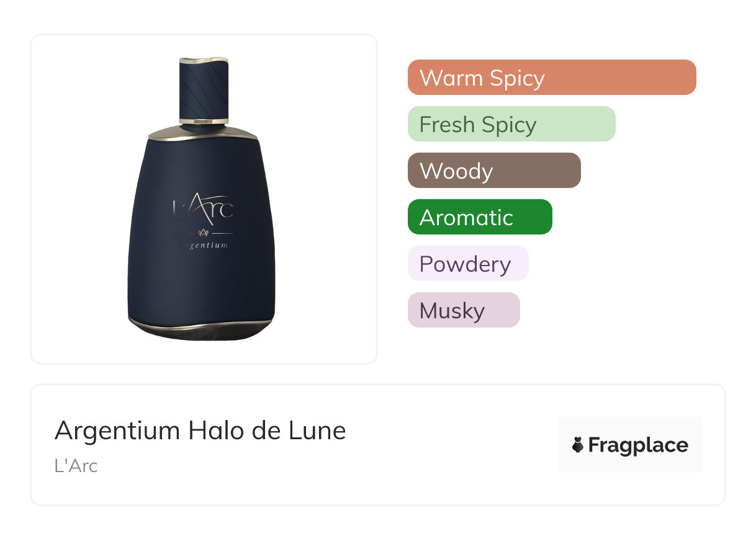Click the Warm Spicy label text

click(x=482, y=78)
